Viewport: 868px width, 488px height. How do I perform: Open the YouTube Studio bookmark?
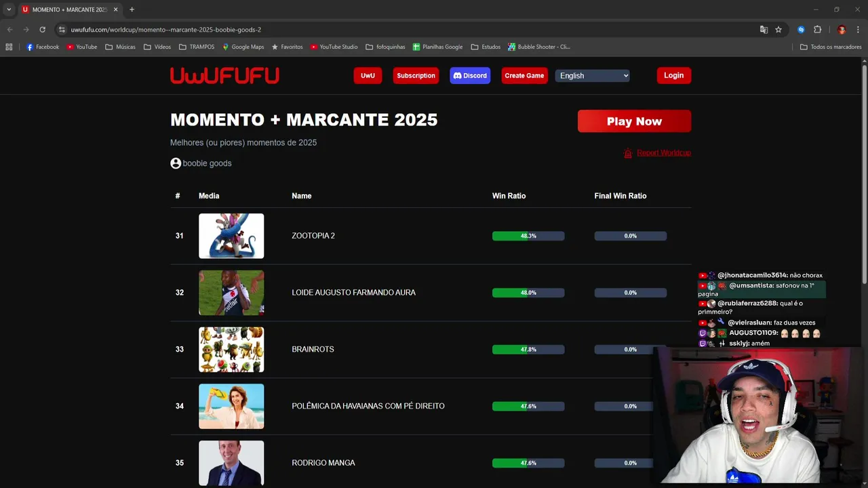pyautogui.click(x=334, y=47)
